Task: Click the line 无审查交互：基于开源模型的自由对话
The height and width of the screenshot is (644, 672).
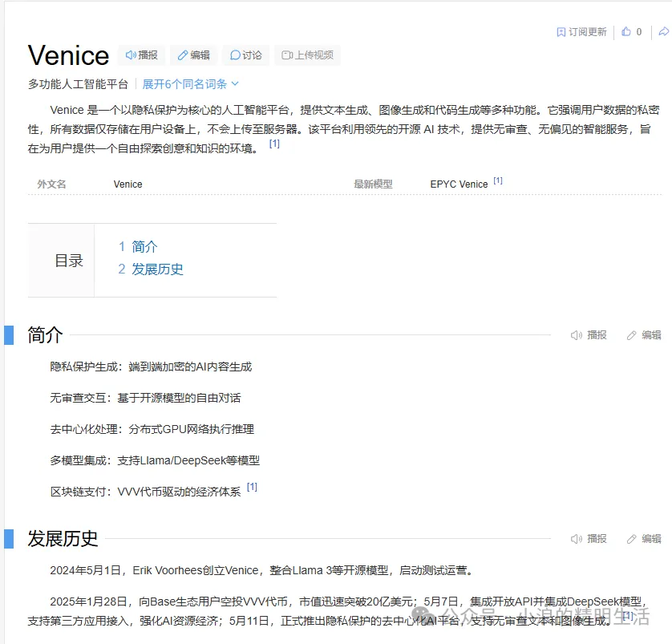Action: 145,398
